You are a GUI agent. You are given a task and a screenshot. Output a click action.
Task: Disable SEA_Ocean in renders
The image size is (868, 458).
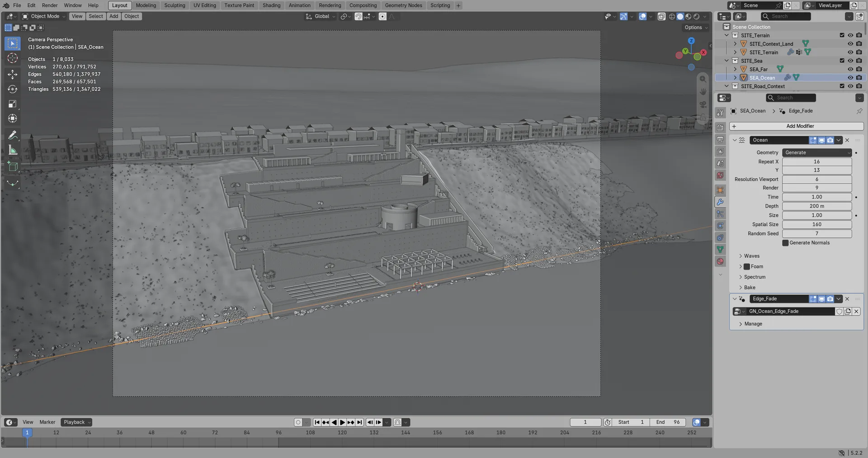click(859, 78)
